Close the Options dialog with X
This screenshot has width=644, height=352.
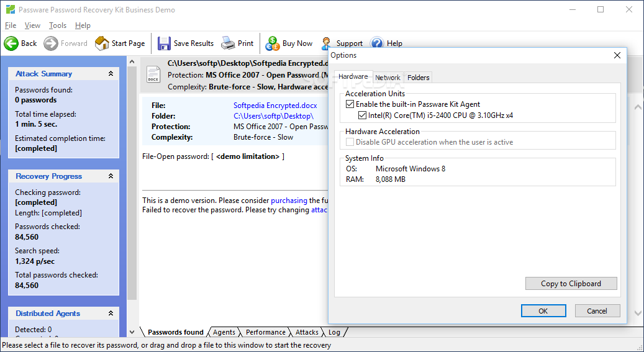(617, 55)
